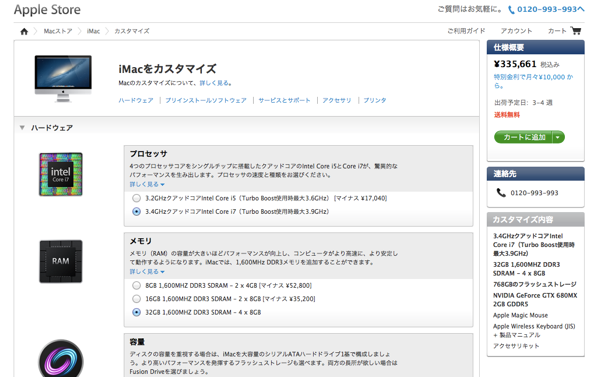
Task: Click the iMac product image
Action: click(x=63, y=78)
